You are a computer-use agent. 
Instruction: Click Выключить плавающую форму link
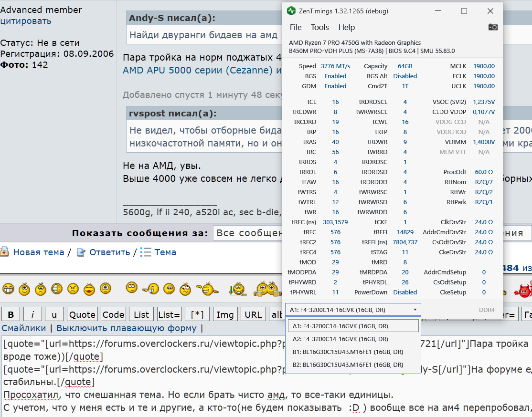pyautogui.click(x=126, y=328)
